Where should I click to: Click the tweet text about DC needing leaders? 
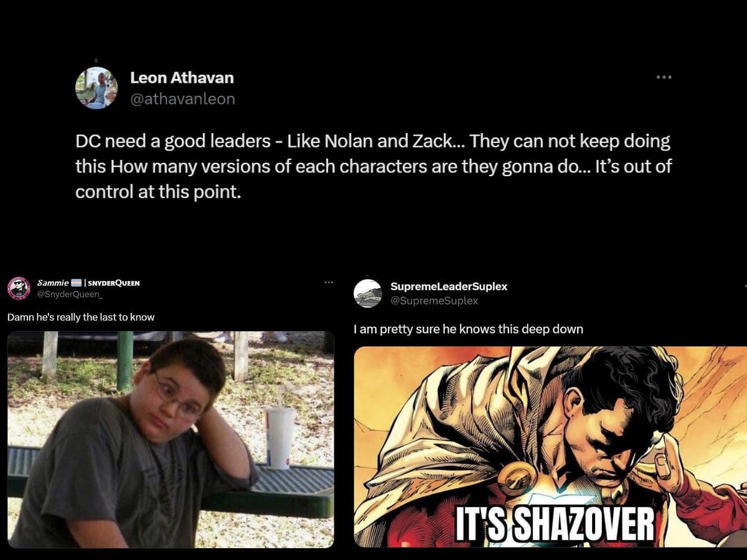pos(374,166)
